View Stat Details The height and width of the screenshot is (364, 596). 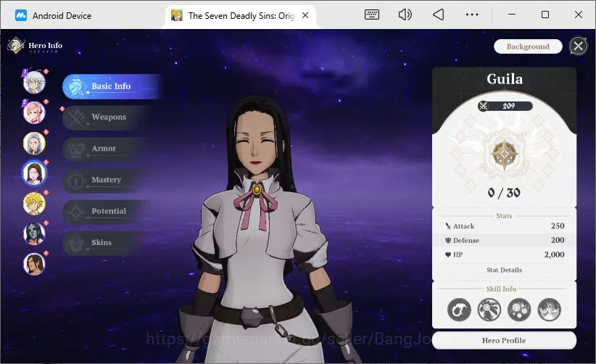coord(504,270)
